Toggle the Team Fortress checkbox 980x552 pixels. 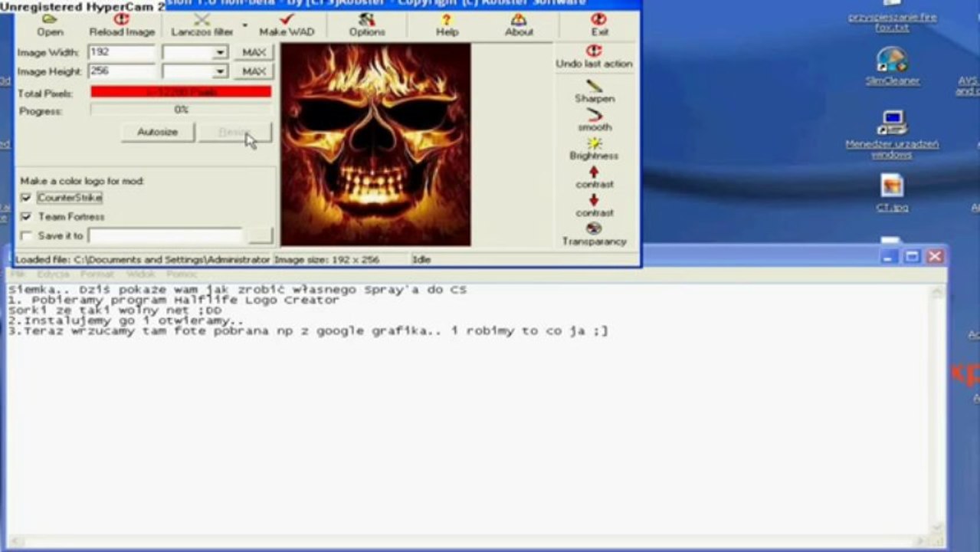[x=26, y=217]
